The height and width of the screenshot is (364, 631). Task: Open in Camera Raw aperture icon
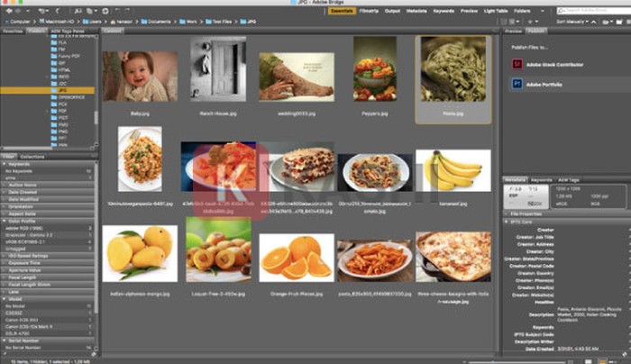click(105, 11)
